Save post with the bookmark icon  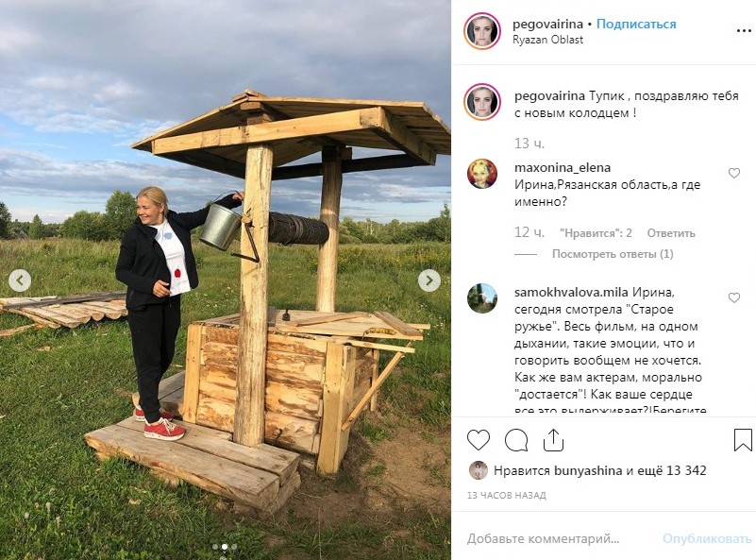click(x=743, y=440)
